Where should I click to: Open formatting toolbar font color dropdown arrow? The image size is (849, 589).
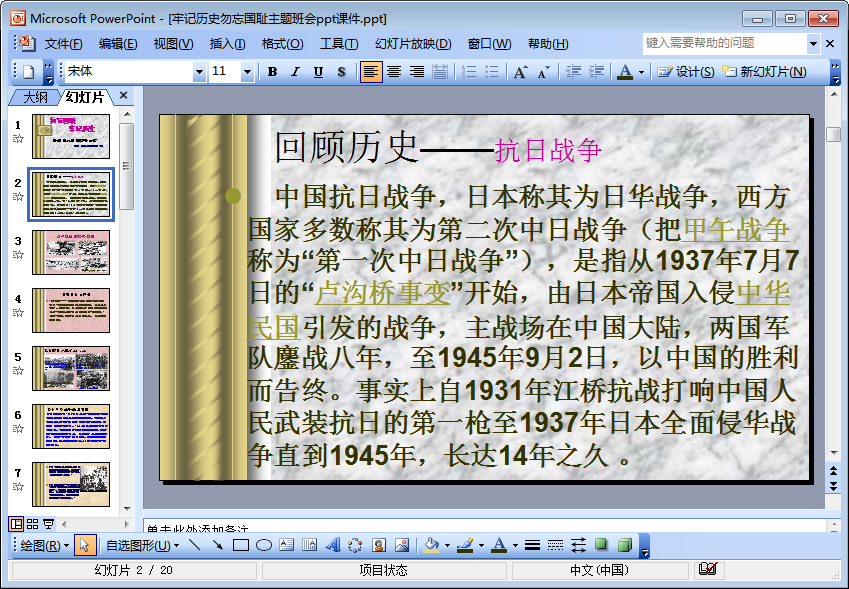click(x=642, y=72)
